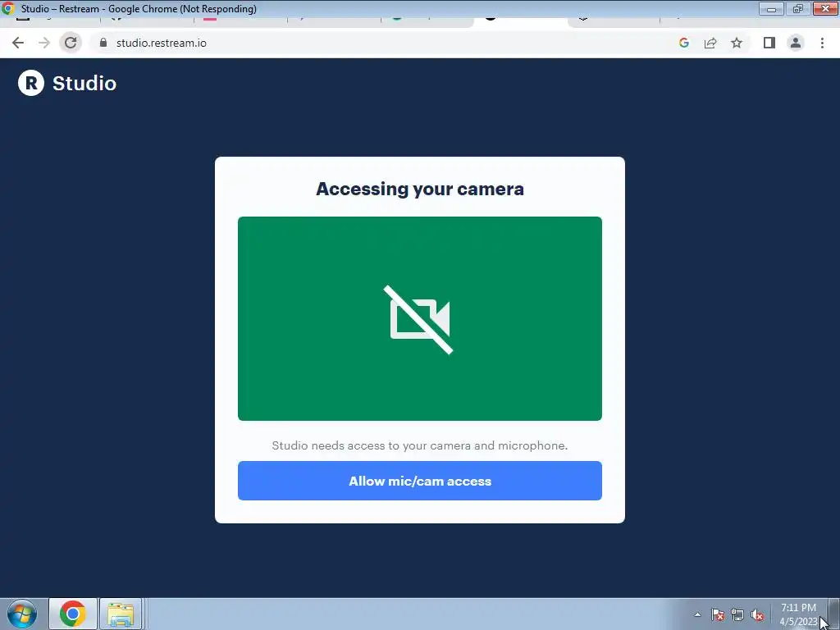Click the Chrome icon in the taskbar
The height and width of the screenshot is (630, 840).
coord(73,614)
